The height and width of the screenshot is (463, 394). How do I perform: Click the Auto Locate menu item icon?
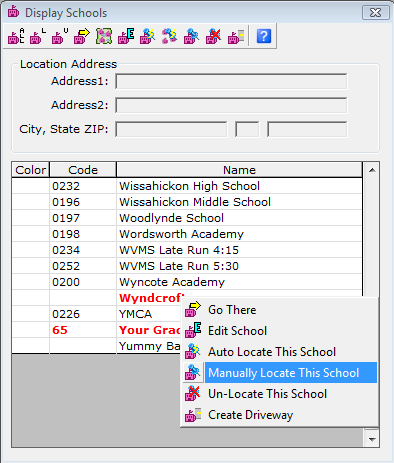193,352
